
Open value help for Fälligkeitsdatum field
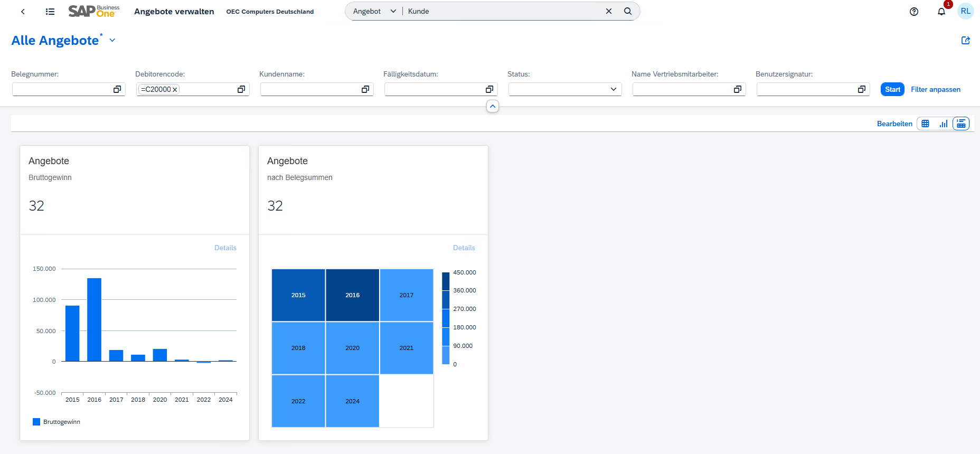coord(489,89)
